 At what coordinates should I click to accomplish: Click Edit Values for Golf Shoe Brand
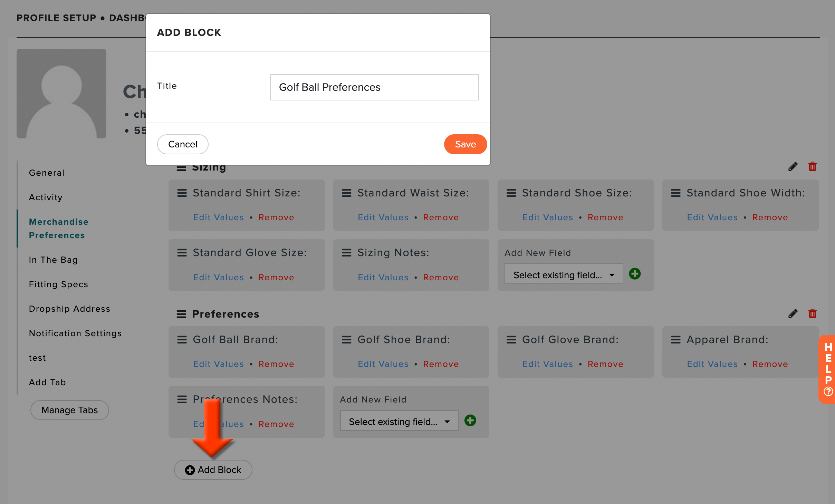pyautogui.click(x=383, y=364)
